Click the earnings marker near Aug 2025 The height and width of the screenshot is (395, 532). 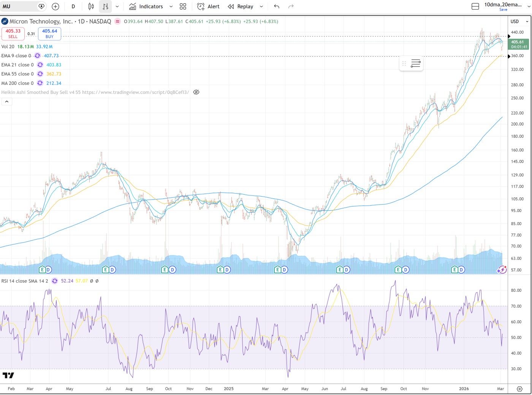340,270
